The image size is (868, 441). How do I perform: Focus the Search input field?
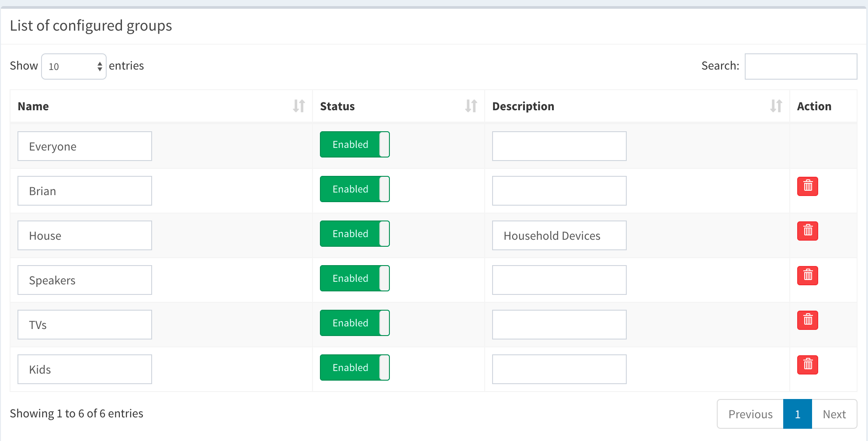[x=801, y=66]
